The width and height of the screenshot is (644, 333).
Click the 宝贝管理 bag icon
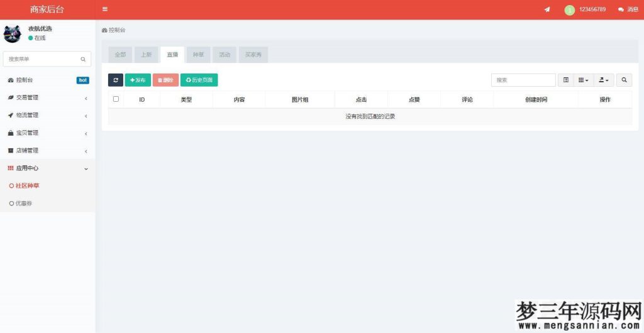coord(11,133)
